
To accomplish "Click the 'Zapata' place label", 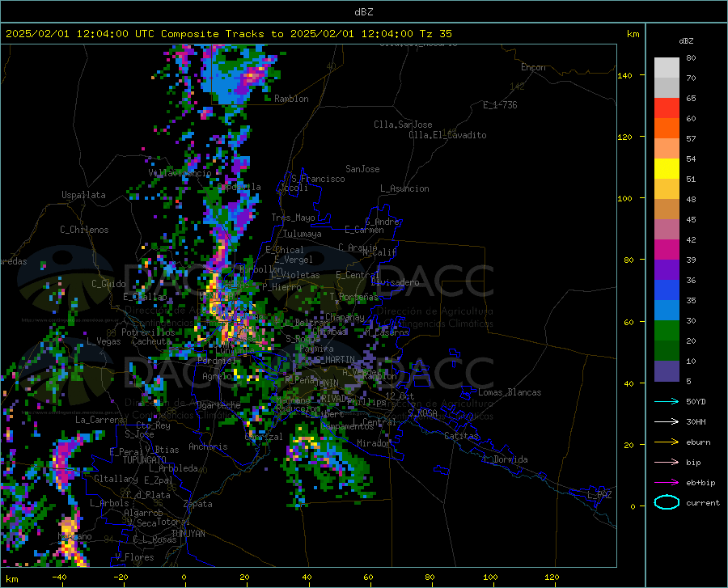I will (x=198, y=504).
